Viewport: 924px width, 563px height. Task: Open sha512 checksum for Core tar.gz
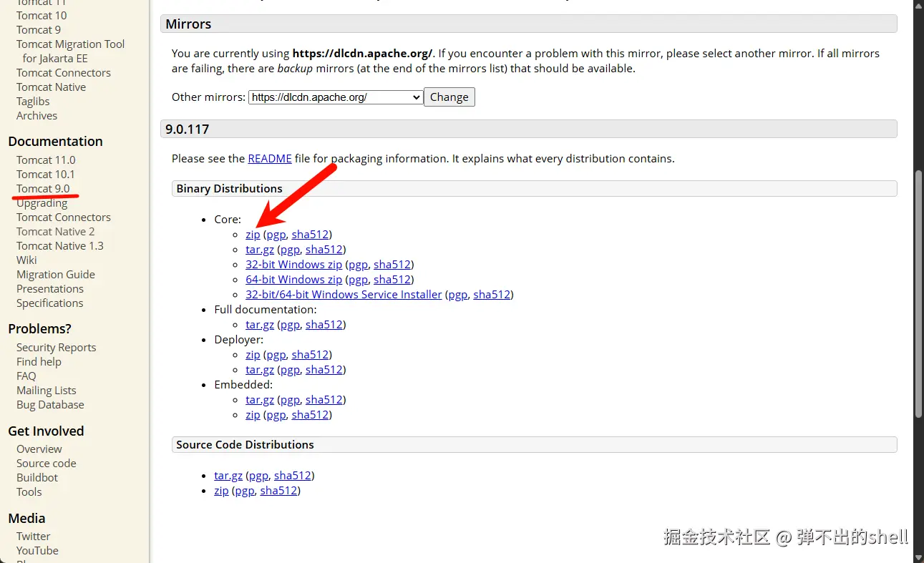(324, 250)
